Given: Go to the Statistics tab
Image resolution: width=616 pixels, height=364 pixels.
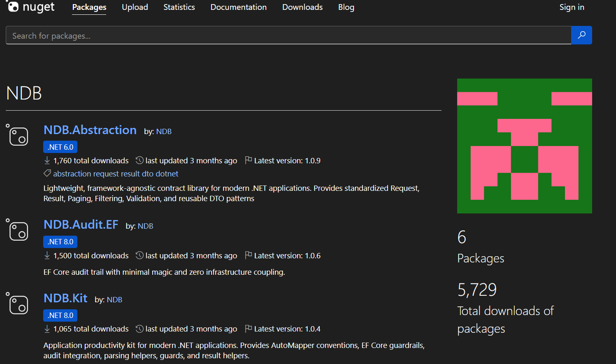Looking at the screenshot, I should coord(179,7).
